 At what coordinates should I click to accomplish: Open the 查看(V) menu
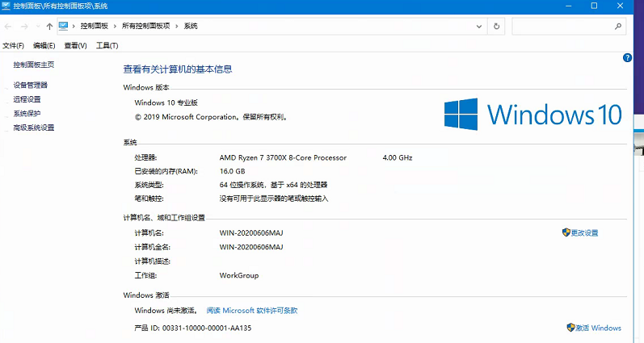pos(76,45)
